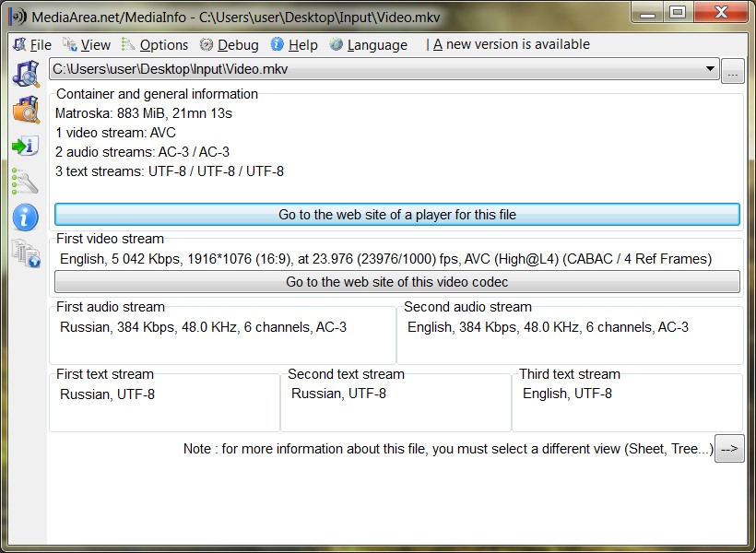Open Preferences via wrench sidebar icon
This screenshot has width=756, height=553.
click(25, 182)
